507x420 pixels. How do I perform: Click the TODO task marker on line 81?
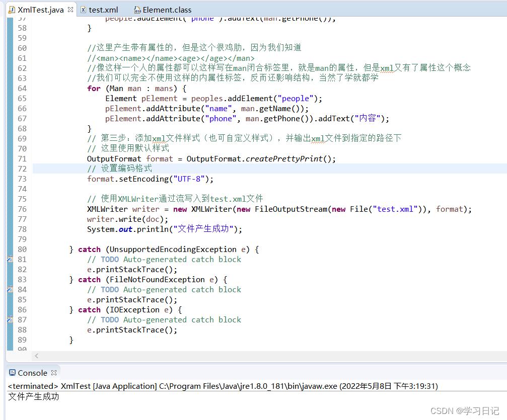point(10,259)
